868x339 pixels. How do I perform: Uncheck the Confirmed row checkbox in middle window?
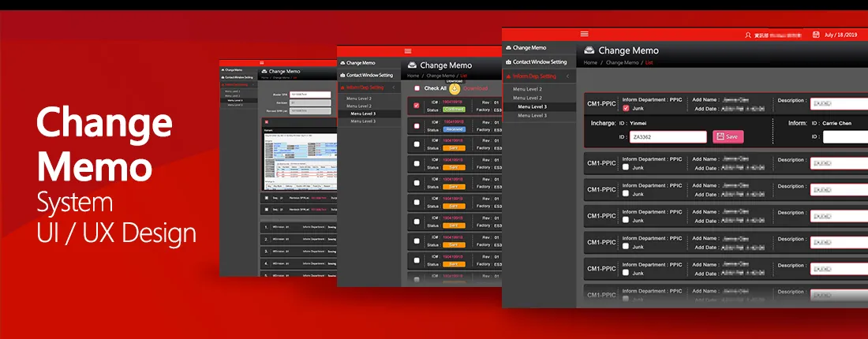click(x=417, y=106)
